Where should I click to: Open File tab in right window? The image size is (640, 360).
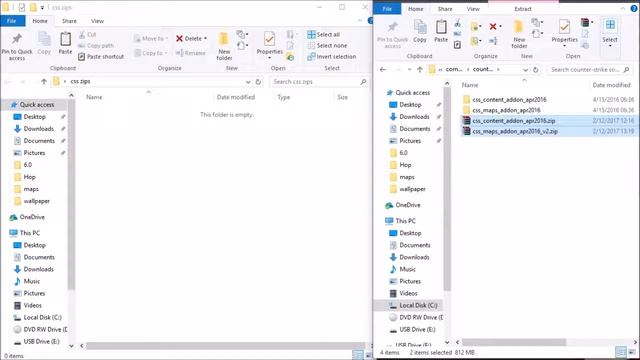pos(387,9)
